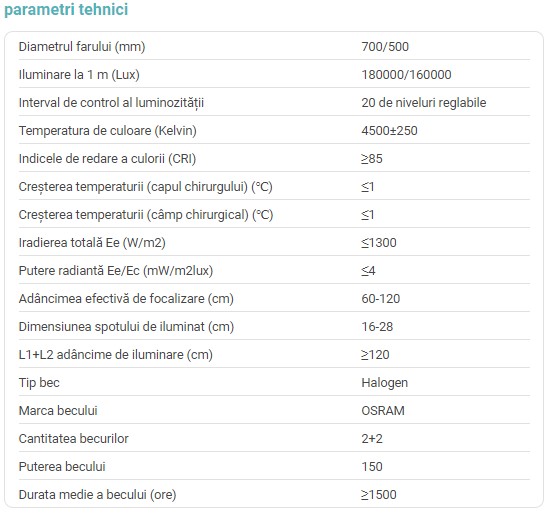This screenshot has height=514, width=547.
Task: Select the 'Iluminare la 1 m (Lux)' label
Action: (79, 75)
